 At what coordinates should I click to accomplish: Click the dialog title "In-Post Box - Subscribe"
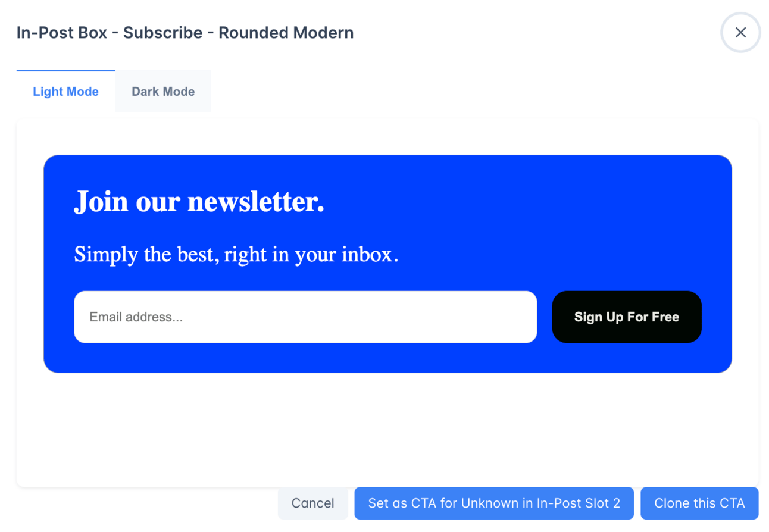coord(185,33)
